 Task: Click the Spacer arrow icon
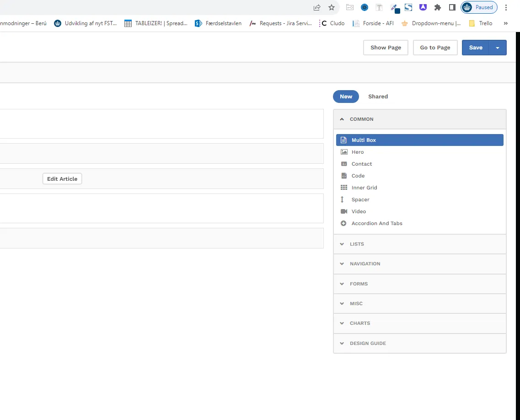[x=342, y=199]
